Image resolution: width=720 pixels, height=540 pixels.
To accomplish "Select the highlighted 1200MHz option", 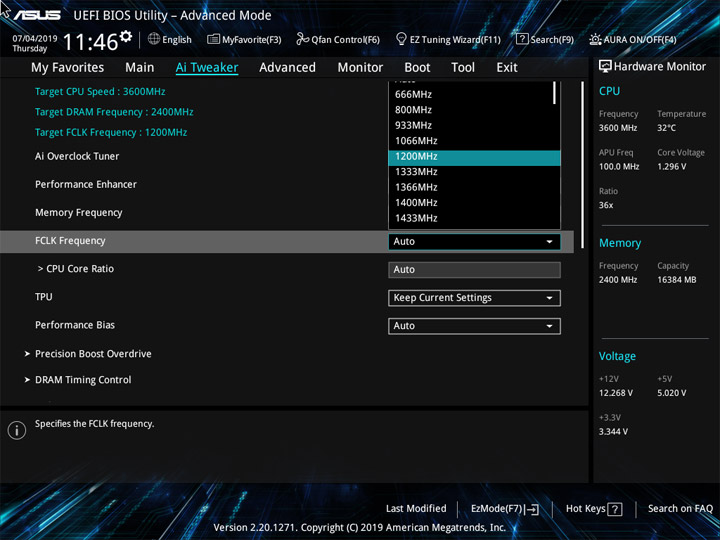I will pyautogui.click(x=474, y=157).
